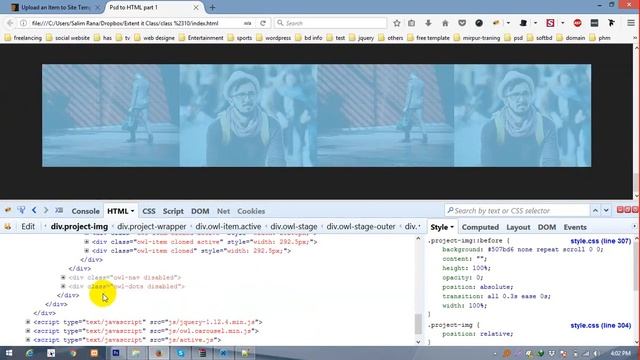Open the Firefox hamburger menu
Image resolution: width=640 pixels, height=360 pixels.
click(x=631, y=23)
